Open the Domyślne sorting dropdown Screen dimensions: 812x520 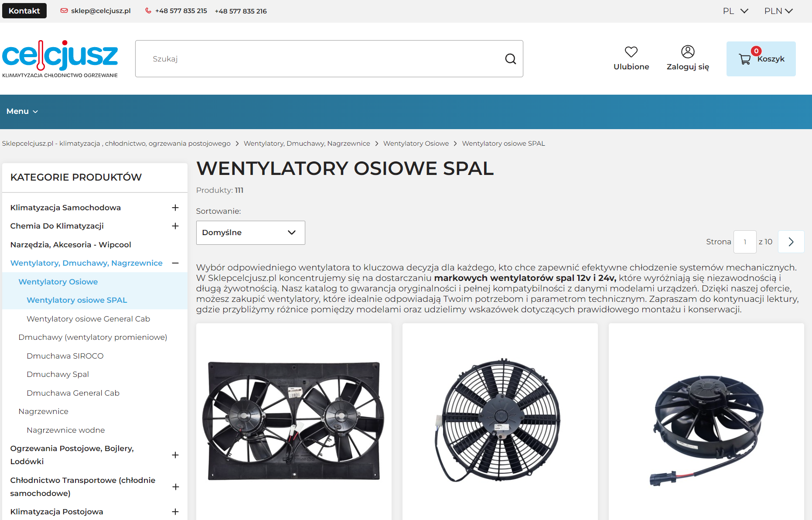(250, 233)
